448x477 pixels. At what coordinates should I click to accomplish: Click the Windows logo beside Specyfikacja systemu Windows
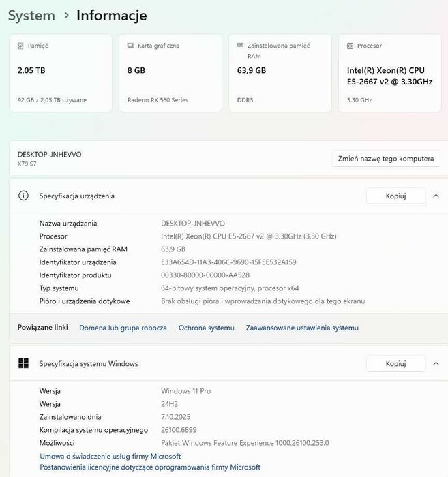pyautogui.click(x=24, y=363)
